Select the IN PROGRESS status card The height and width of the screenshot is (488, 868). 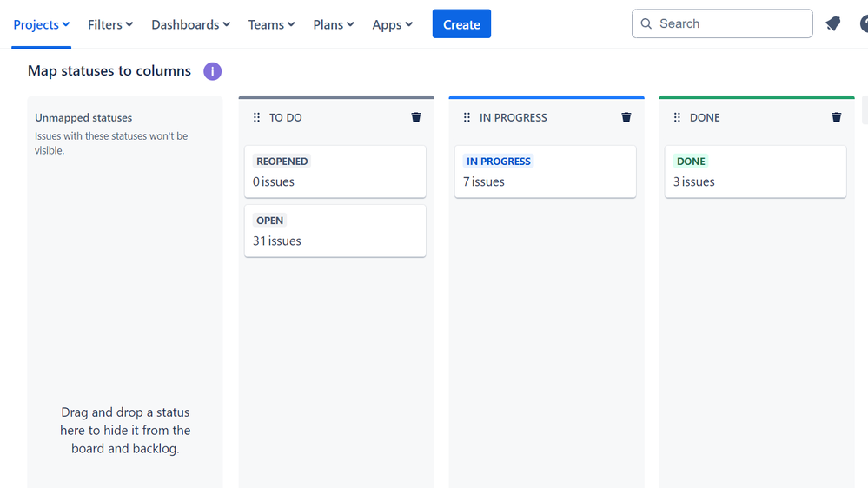click(x=546, y=172)
